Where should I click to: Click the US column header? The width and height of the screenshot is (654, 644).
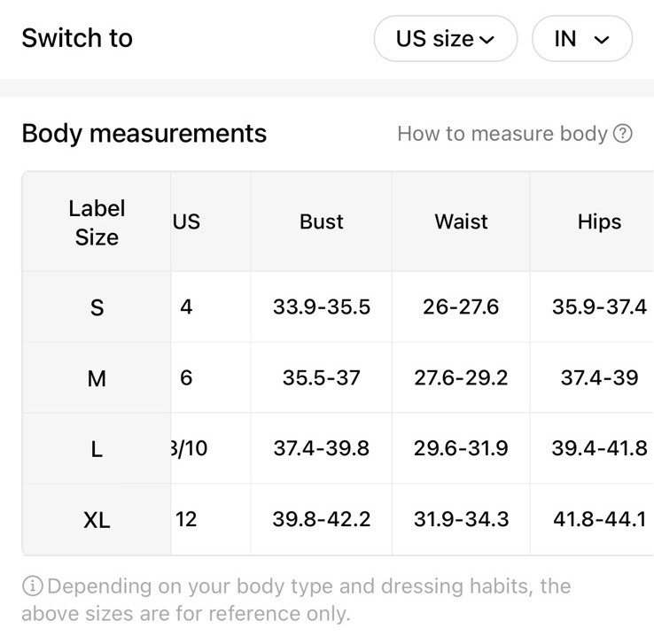click(186, 221)
